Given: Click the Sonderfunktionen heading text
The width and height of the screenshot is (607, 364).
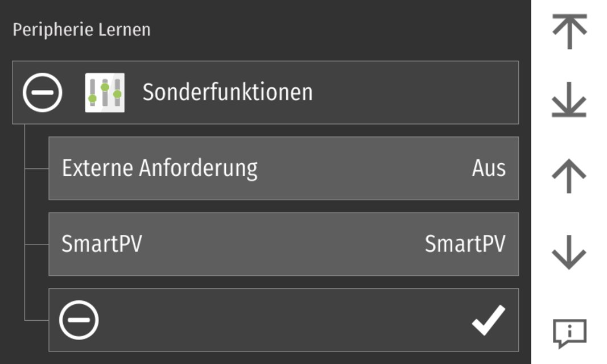Looking at the screenshot, I should click(x=227, y=92).
